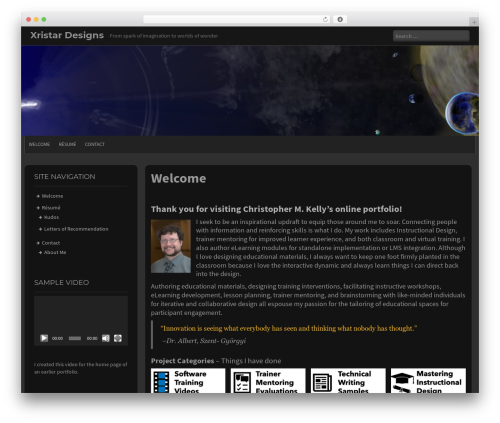This screenshot has width=500, height=423.
Task: Seek along the sample video progress bar
Action: tap(75, 338)
